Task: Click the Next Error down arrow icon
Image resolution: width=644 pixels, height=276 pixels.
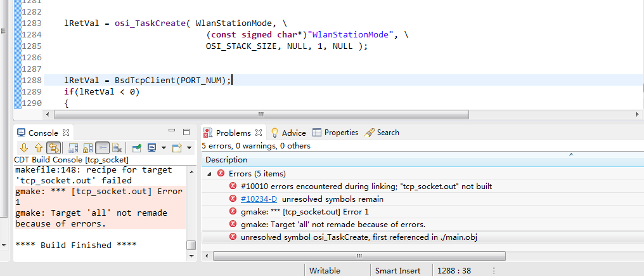Action: (24, 148)
